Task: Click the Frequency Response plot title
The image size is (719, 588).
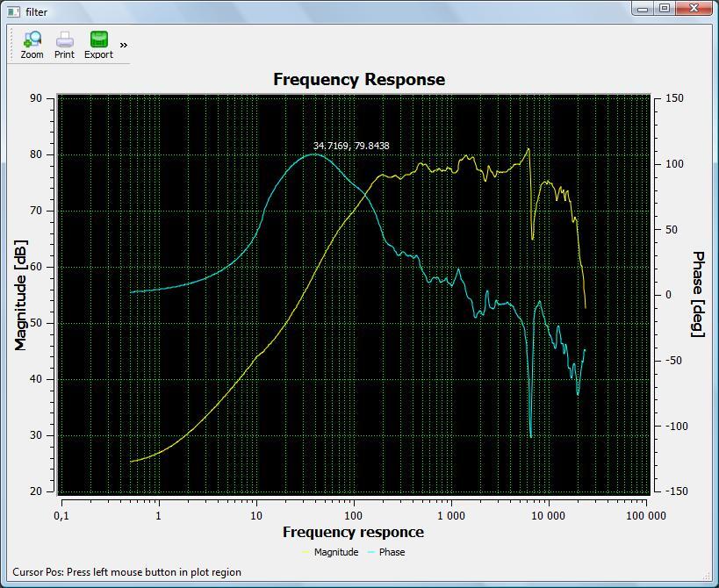Action: [x=359, y=79]
